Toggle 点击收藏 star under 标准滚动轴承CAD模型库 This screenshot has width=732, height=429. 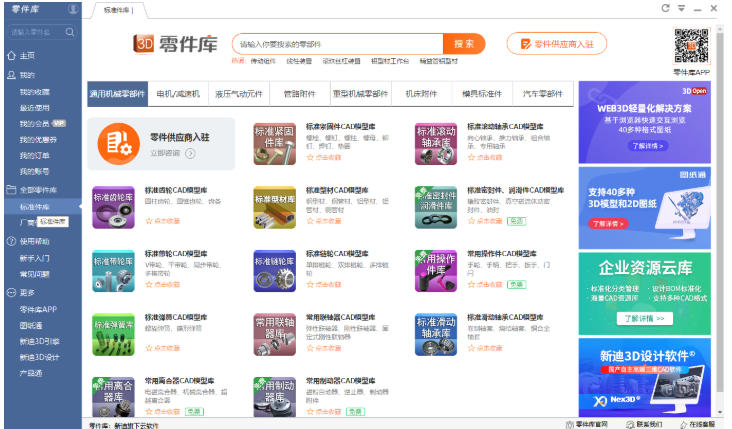pos(471,157)
